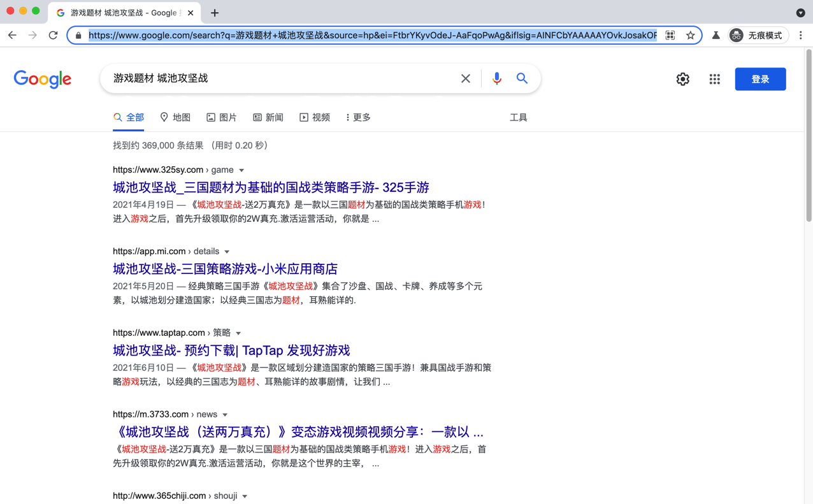This screenshot has width=813, height=504.
Task: Go back using the browser back arrow
Action: click(x=12, y=36)
